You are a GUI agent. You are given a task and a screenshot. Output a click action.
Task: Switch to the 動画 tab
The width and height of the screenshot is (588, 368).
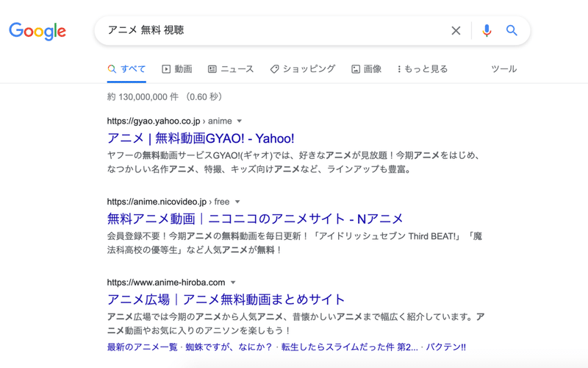click(177, 69)
